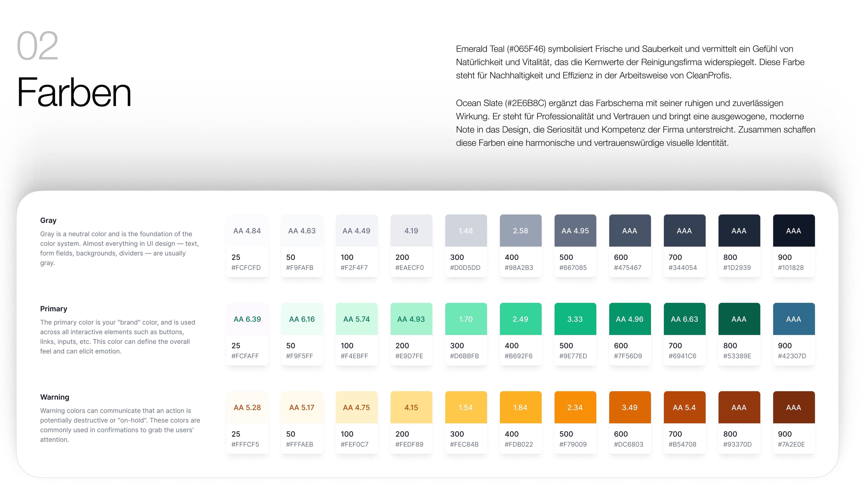This screenshot has height=488, width=868.
Task: Select the Gray 900 swatch #101828
Action: (x=794, y=231)
